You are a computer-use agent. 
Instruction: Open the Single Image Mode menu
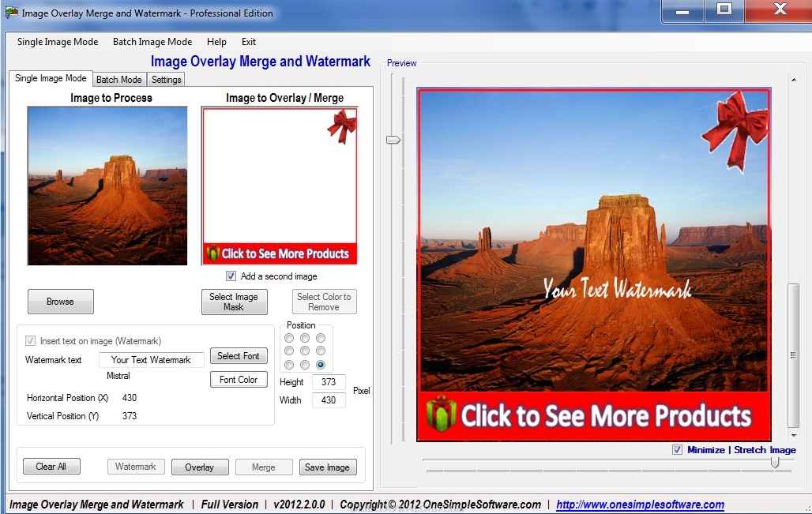[x=58, y=42]
